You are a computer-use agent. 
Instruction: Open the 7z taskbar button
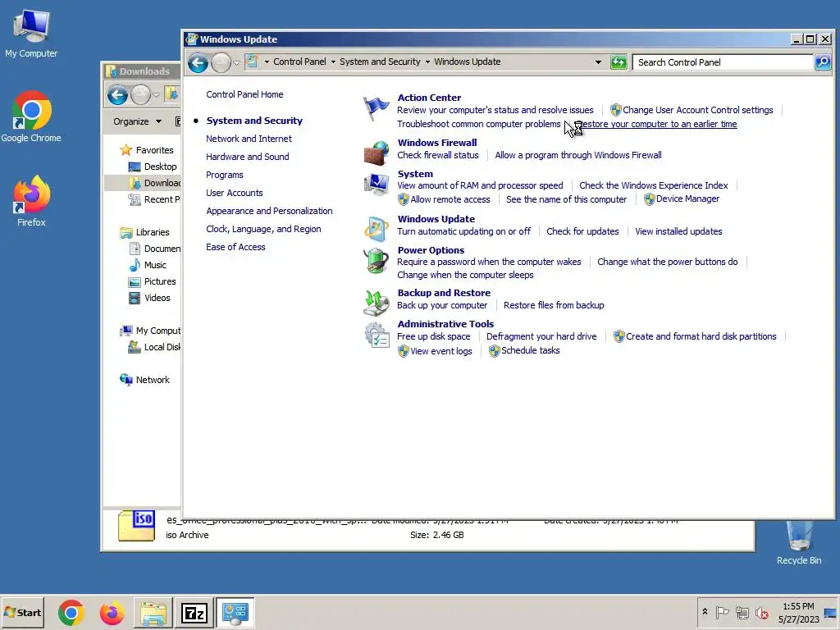click(x=194, y=613)
